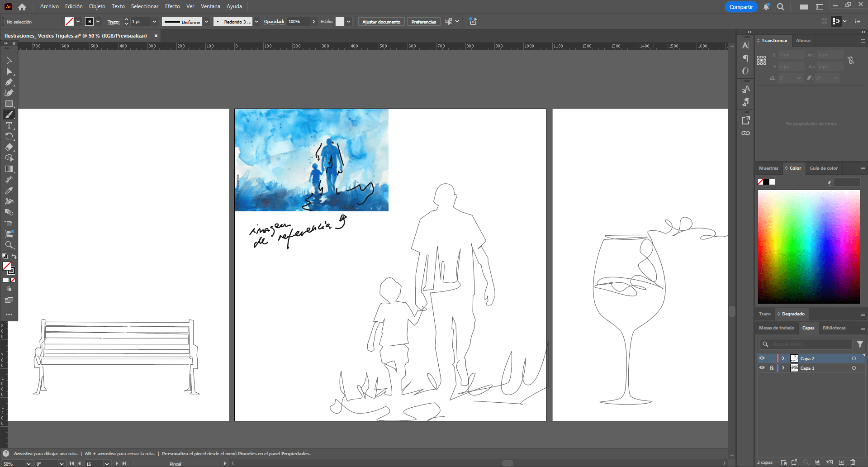Expand the Capa 2 layer contents
This screenshot has height=467, width=868.
coord(783,358)
